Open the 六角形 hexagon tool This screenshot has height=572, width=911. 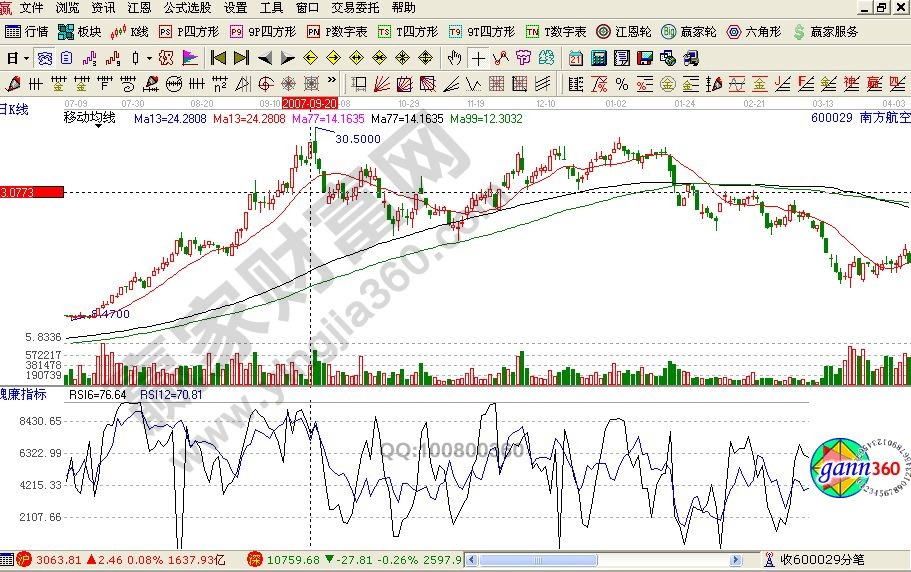[756, 32]
